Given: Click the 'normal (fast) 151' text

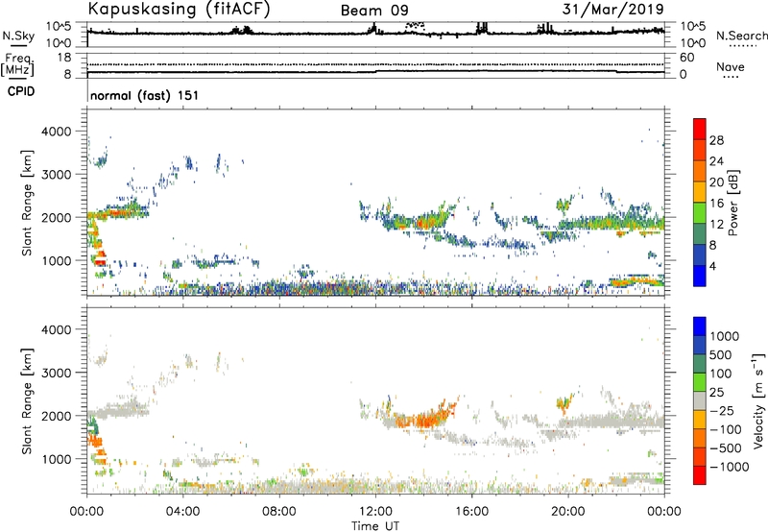Looking at the screenshot, I should (x=145, y=95).
